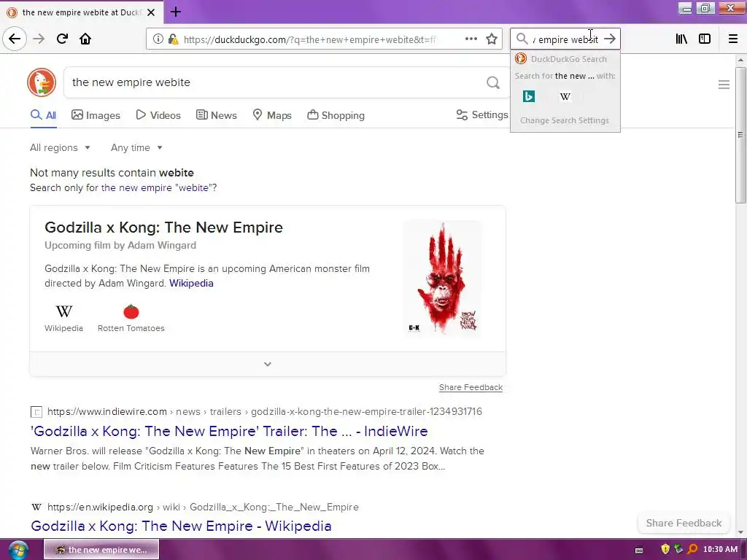The image size is (747, 560).
Task: Open the Firefox hamburger menu
Action: [x=733, y=39]
